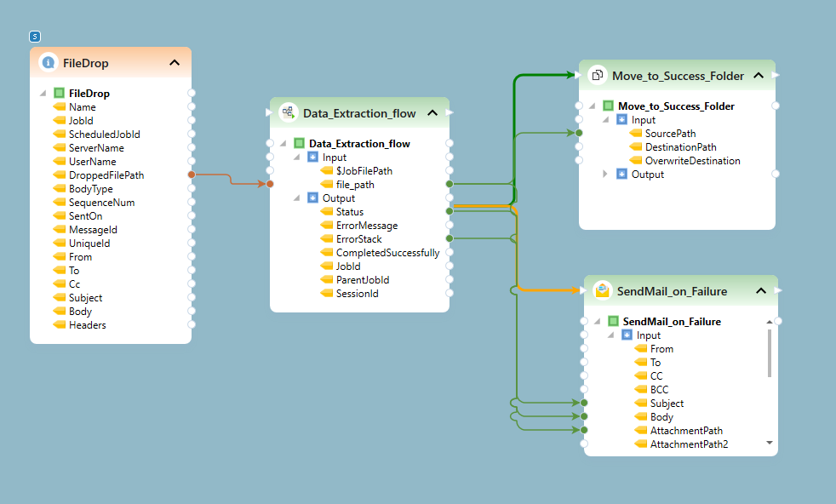
Task: Select the SessionId output field
Action: tap(358, 294)
